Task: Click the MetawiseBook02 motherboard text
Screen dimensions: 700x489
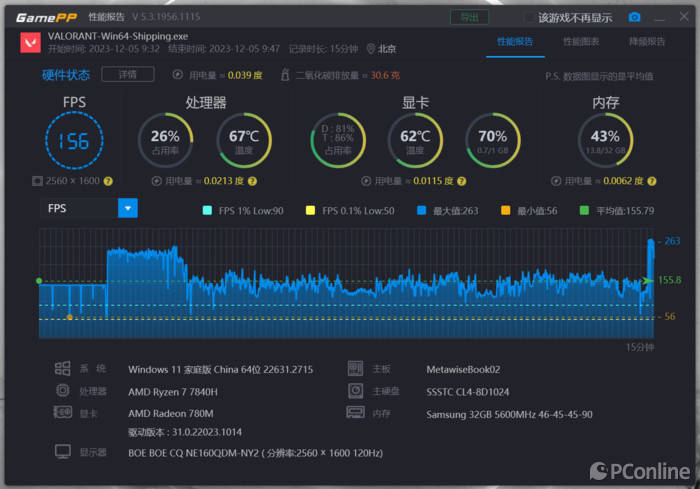Action: pos(463,369)
